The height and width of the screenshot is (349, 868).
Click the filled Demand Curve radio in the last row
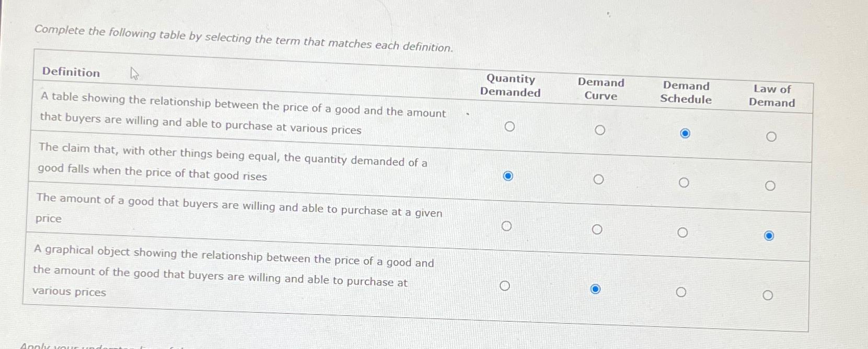tap(595, 288)
